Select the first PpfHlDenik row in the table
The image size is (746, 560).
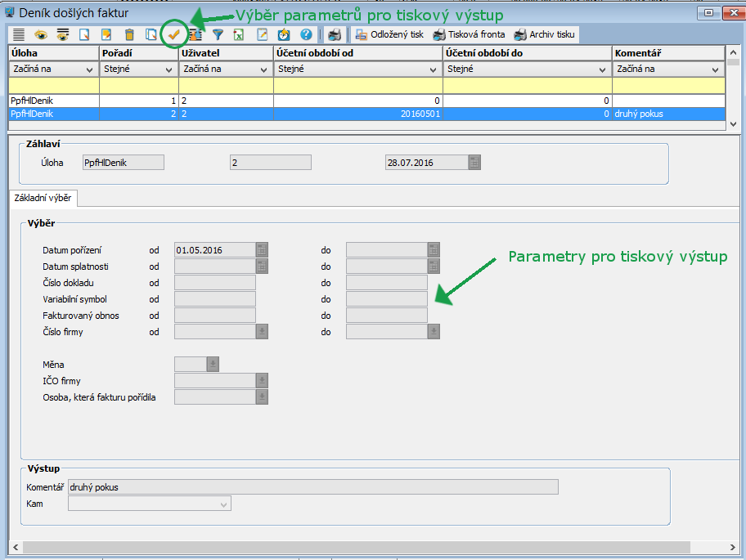53,101
